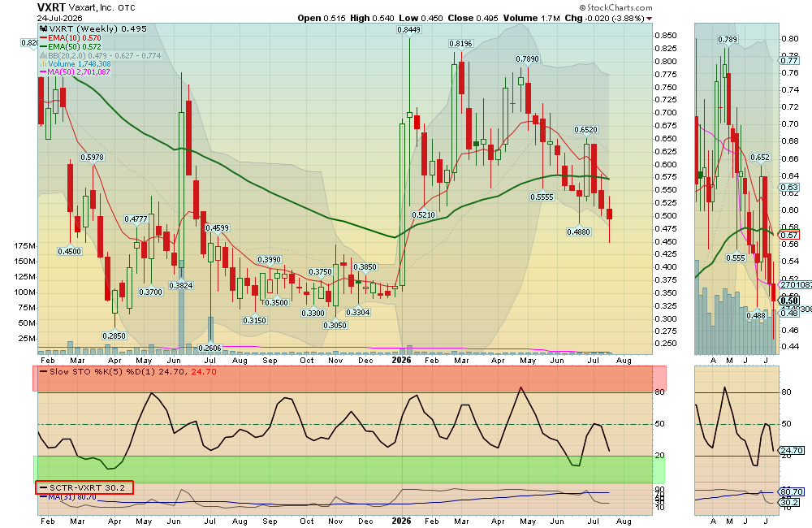Click the 0.3750 price label
Screen dimensions: 812x528
320,271
